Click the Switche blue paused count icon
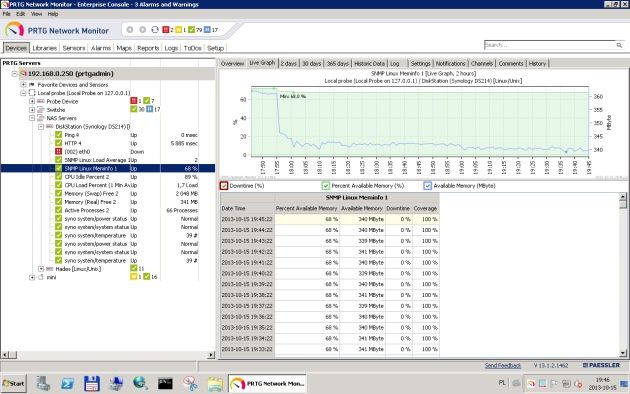 (x=149, y=109)
